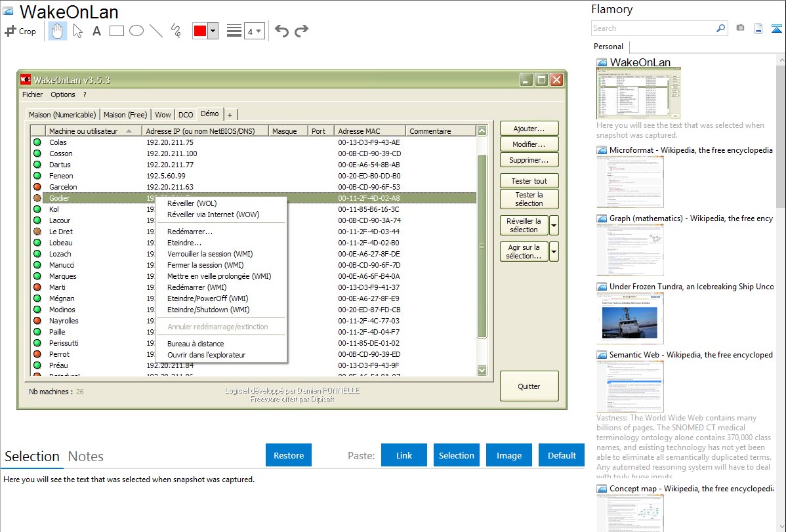Image resolution: width=786 pixels, height=532 pixels.
Task: Select the text annotation tool
Action: pyautogui.click(x=96, y=31)
